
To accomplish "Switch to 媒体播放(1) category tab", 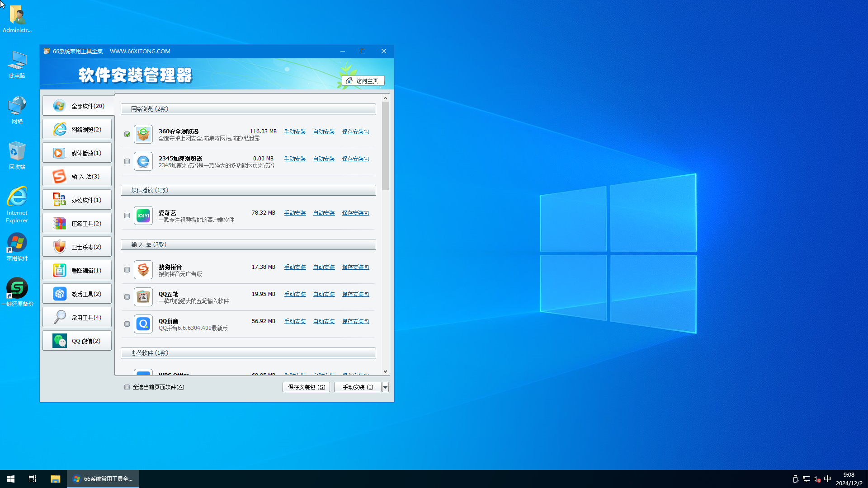I will pyautogui.click(x=77, y=153).
